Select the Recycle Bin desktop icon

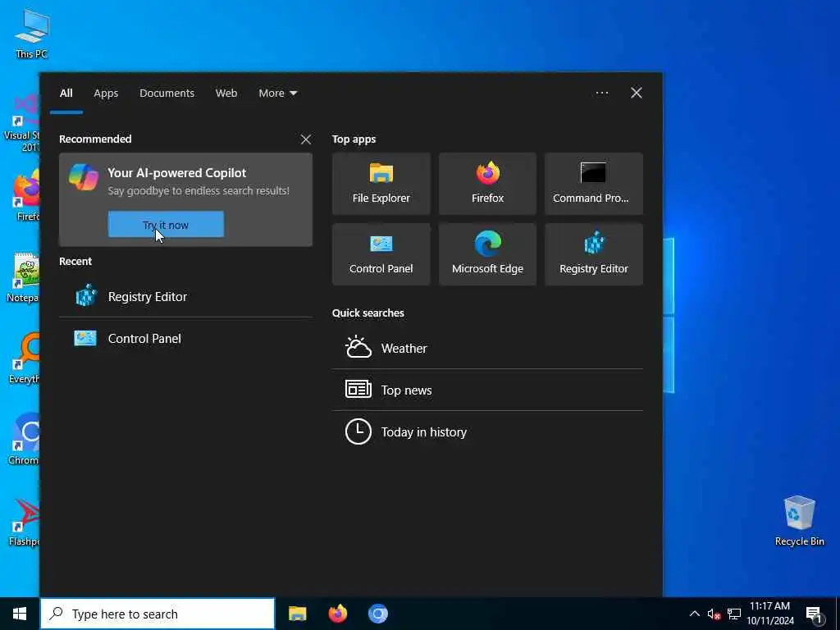tap(799, 521)
